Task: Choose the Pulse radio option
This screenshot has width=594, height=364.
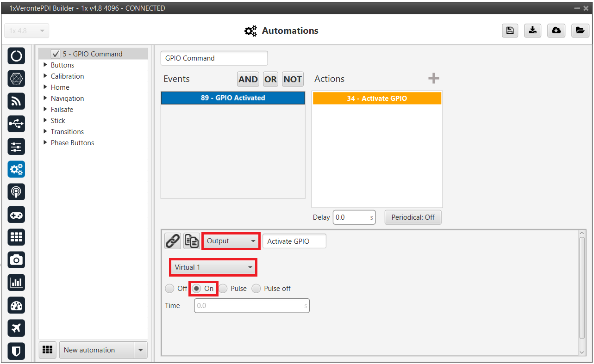Action: pos(224,289)
